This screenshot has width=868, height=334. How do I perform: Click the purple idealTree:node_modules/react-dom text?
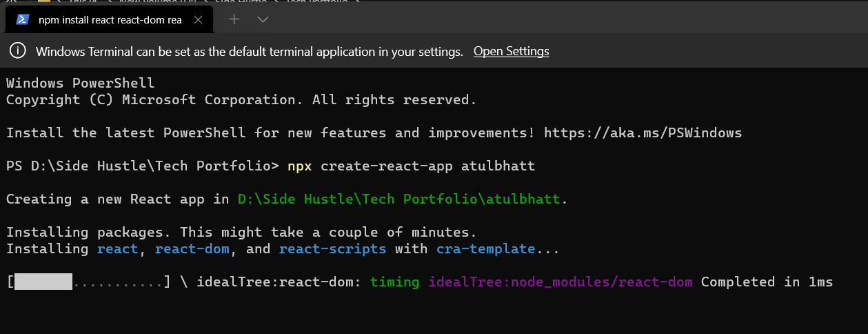(x=561, y=282)
